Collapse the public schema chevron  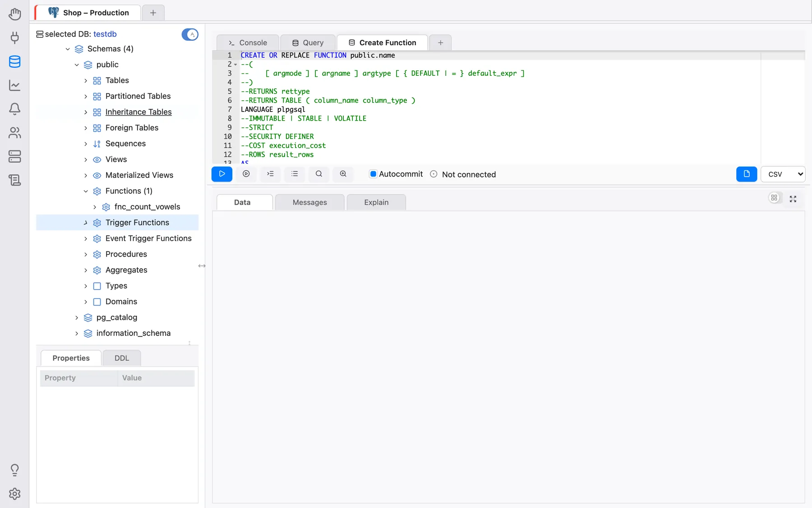tap(77, 65)
